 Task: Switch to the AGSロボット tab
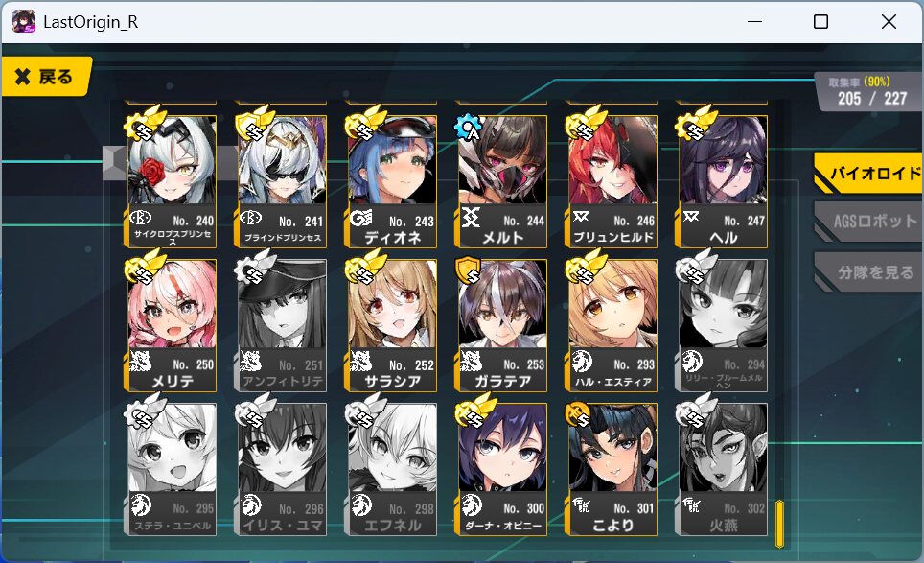coord(869,222)
